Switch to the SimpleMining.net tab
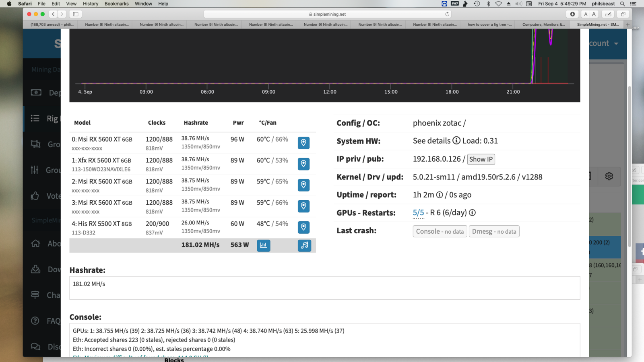The width and height of the screenshot is (644, 362). (598, 25)
